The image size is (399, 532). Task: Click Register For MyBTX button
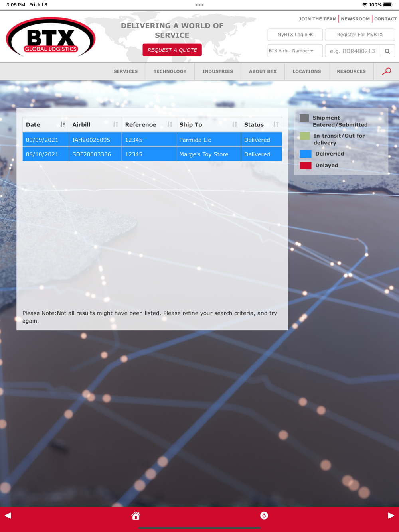(x=359, y=35)
